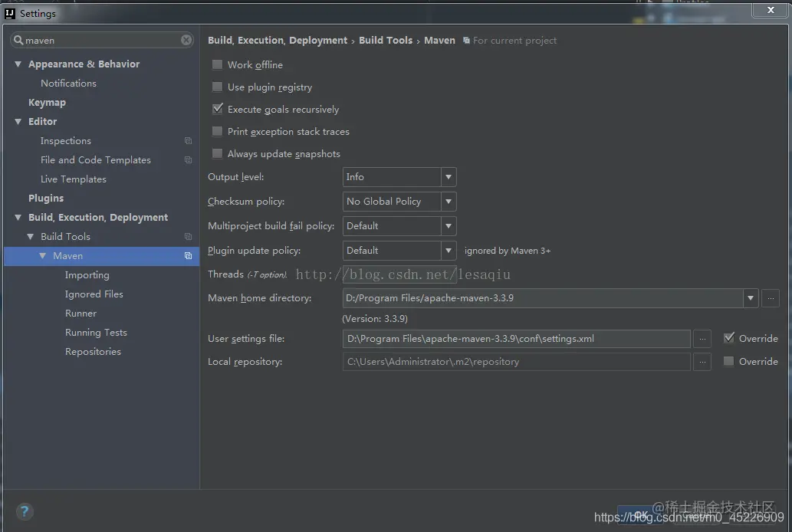Click the project icon beside File and Code Templates
The height and width of the screenshot is (532, 792).
(188, 159)
